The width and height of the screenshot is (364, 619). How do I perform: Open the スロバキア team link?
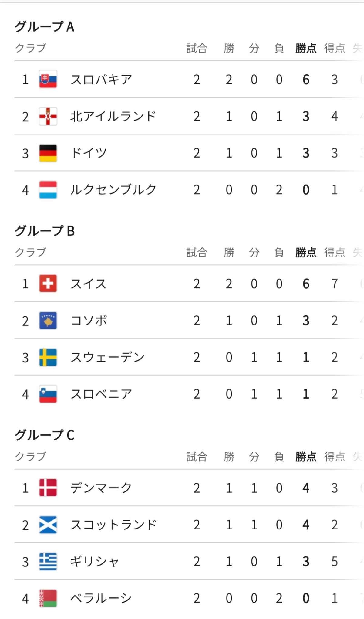[x=101, y=80]
